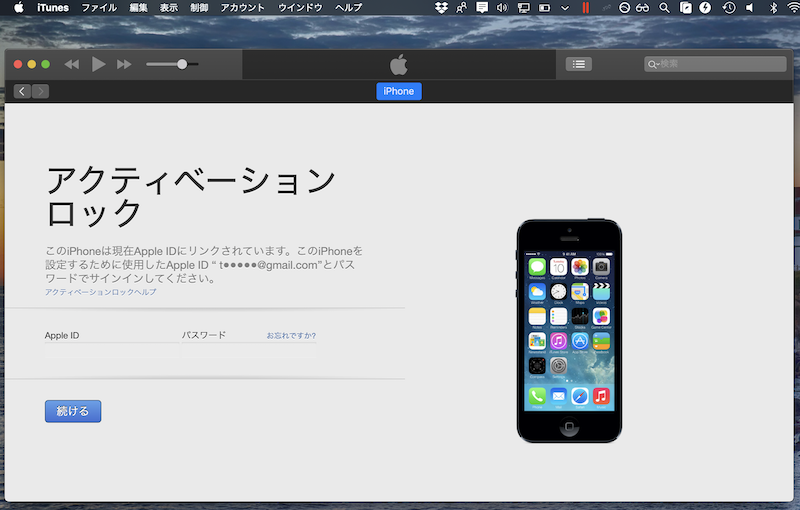The width and height of the screenshot is (800, 510).
Task: Click the Apple ID input field
Action: pos(111,352)
